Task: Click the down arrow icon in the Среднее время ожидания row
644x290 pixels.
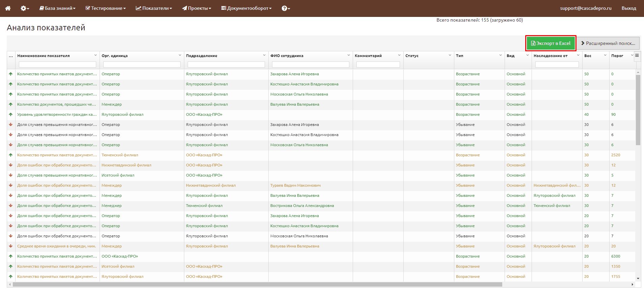Action: [11, 246]
